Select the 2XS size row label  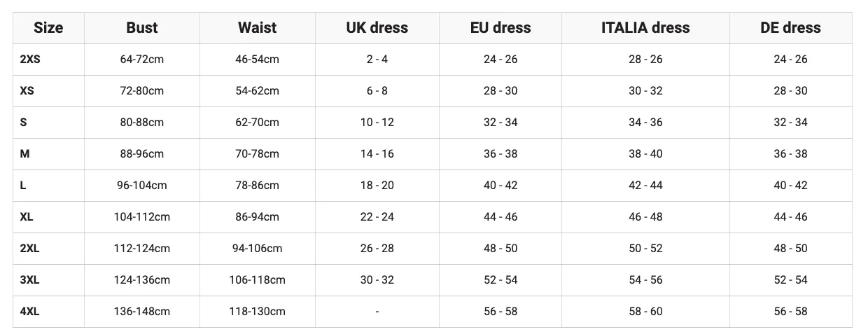tap(30, 60)
